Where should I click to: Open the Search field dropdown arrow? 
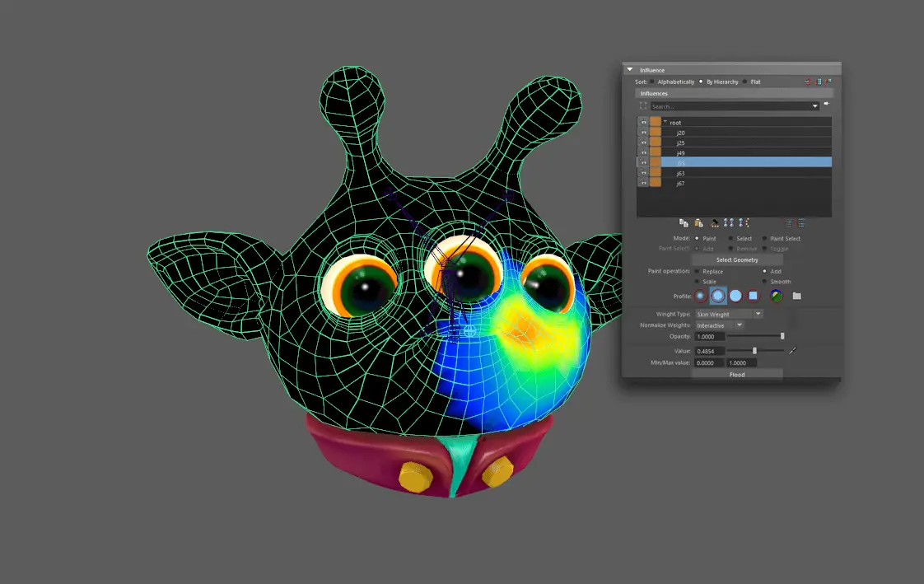pyautogui.click(x=815, y=106)
